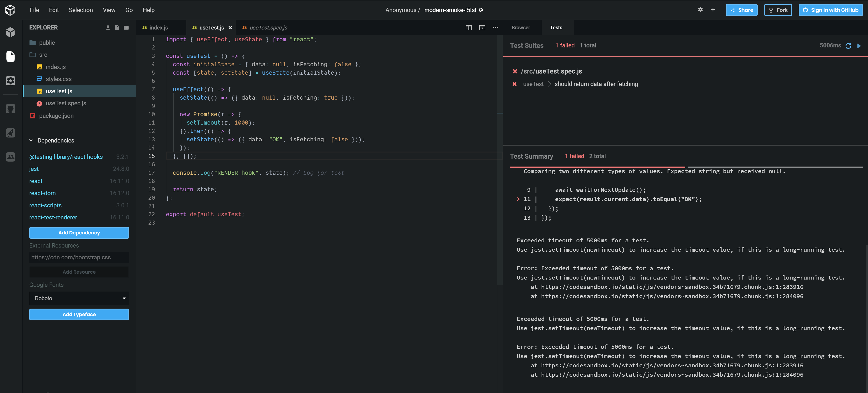This screenshot has width=868, height=393.
Task: Create a new folder in the Explorer
Action: [126, 27]
